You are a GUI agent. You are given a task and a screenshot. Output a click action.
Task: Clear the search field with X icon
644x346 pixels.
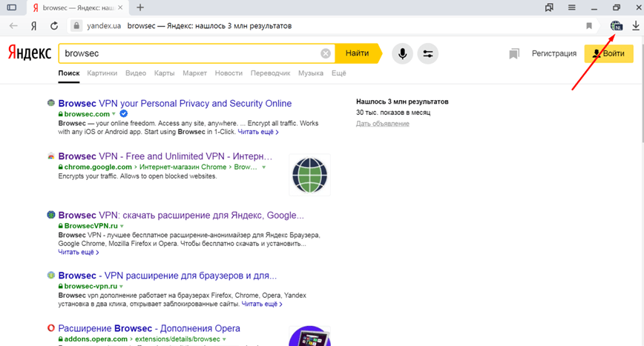pyautogui.click(x=325, y=54)
